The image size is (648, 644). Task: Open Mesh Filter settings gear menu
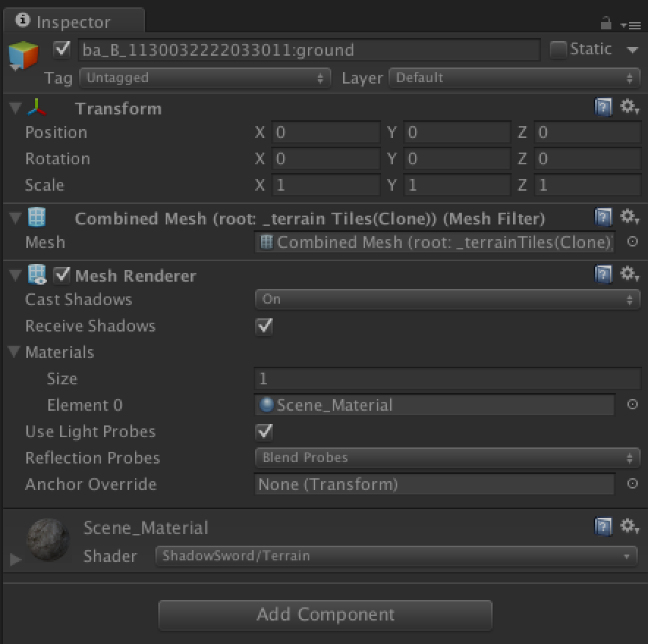629,218
